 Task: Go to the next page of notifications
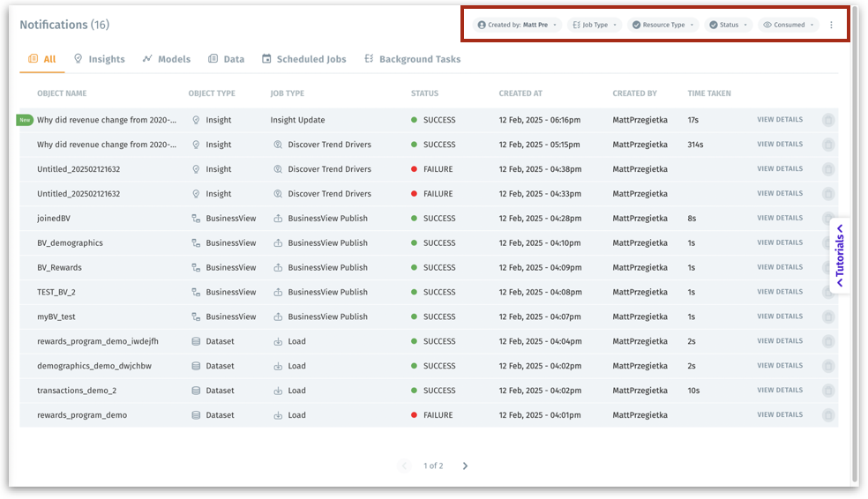pos(465,465)
